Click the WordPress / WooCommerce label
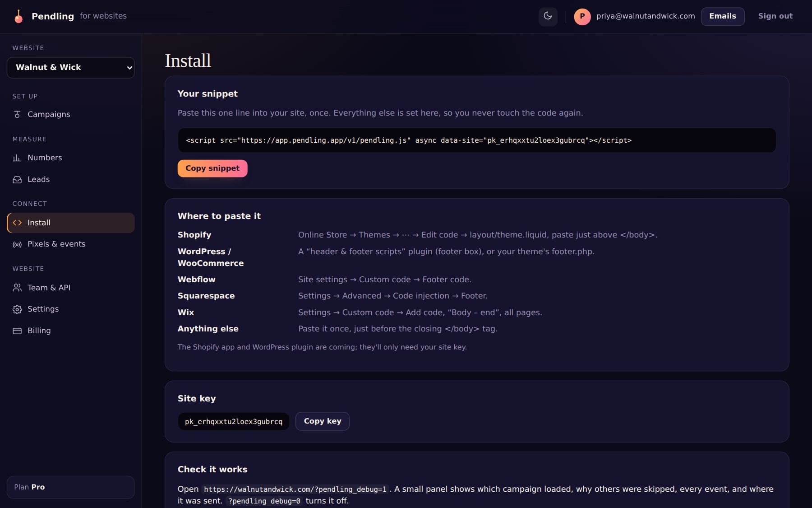Image resolution: width=812 pixels, height=508 pixels. [x=211, y=257]
